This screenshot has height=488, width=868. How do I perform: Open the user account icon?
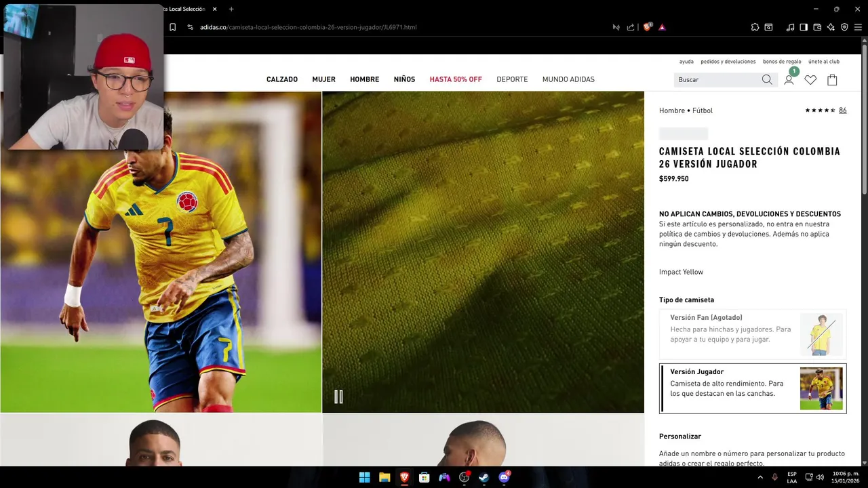pyautogui.click(x=789, y=80)
